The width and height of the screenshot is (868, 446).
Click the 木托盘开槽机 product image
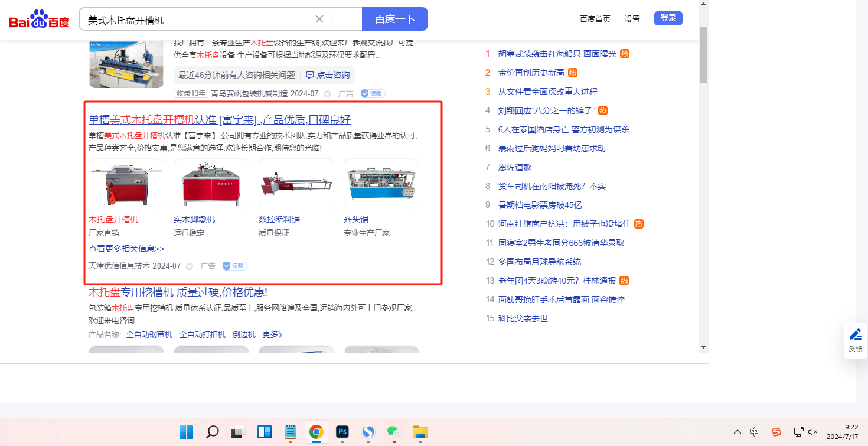point(126,184)
